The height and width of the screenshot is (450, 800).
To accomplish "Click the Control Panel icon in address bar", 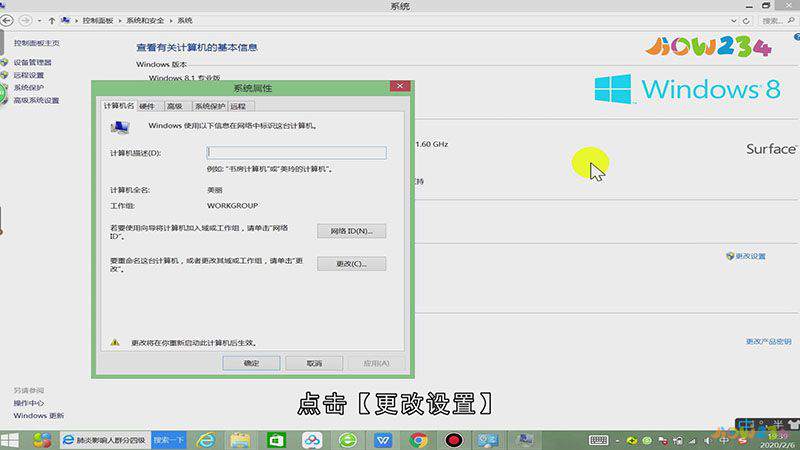I will (65, 20).
